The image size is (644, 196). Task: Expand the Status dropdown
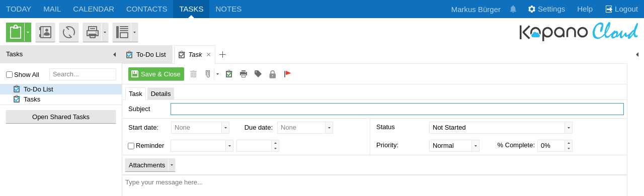tap(569, 128)
